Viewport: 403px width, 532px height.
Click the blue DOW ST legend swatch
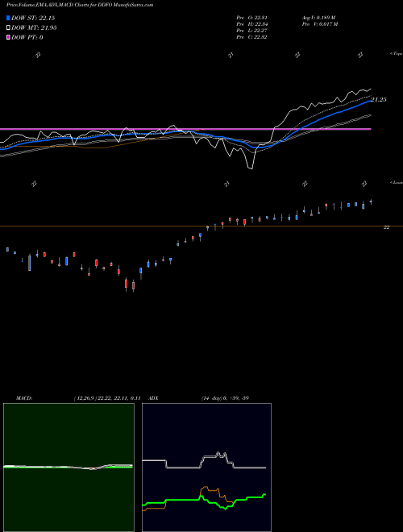(x=9, y=19)
